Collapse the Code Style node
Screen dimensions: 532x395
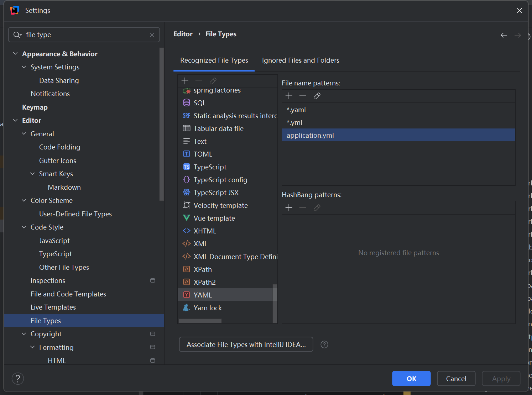coord(24,227)
